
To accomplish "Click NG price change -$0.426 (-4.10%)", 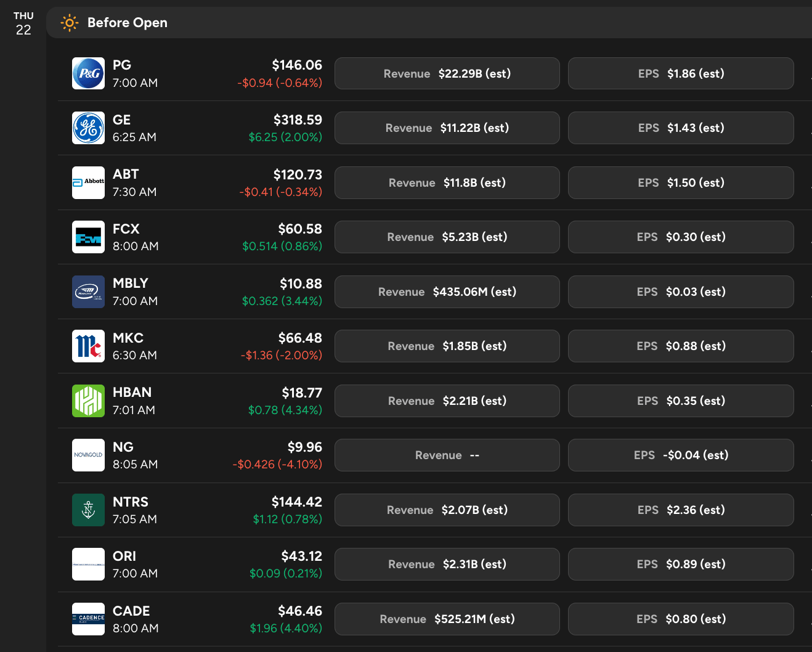I will tap(277, 464).
